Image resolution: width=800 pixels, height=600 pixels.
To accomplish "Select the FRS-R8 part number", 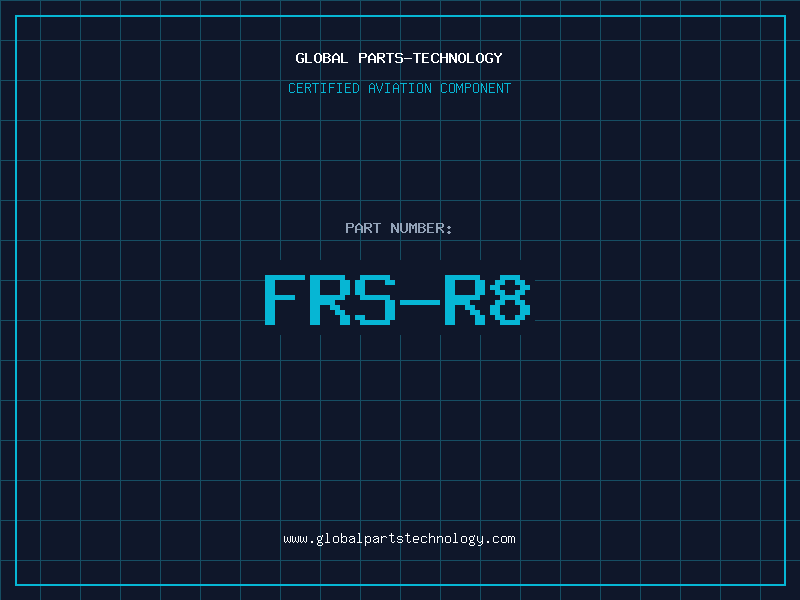I will click(397, 299).
